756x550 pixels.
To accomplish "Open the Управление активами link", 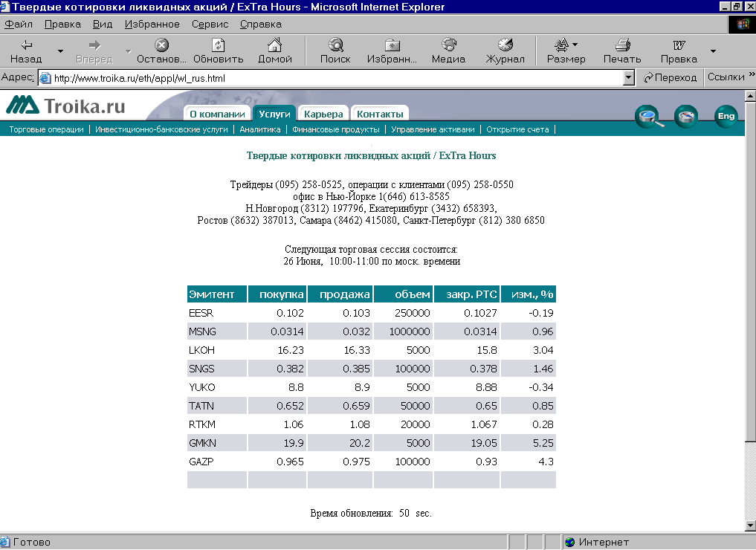I will click(x=433, y=129).
